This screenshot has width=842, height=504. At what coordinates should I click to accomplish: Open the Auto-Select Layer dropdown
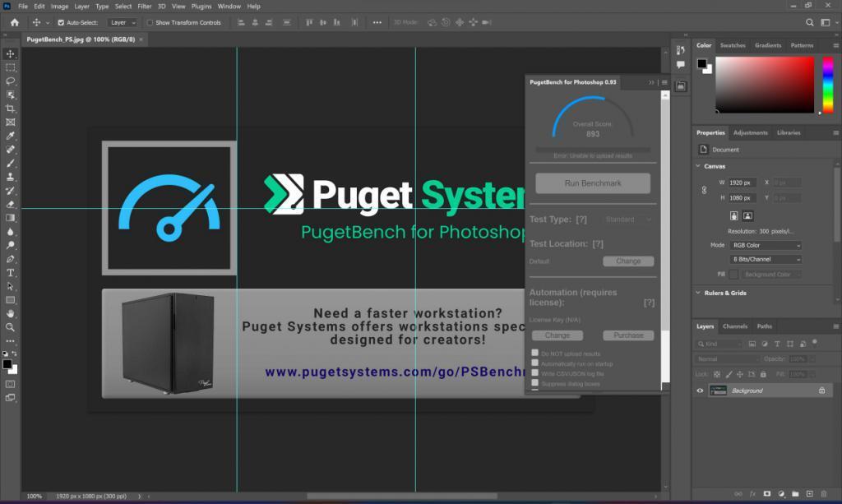[123, 22]
